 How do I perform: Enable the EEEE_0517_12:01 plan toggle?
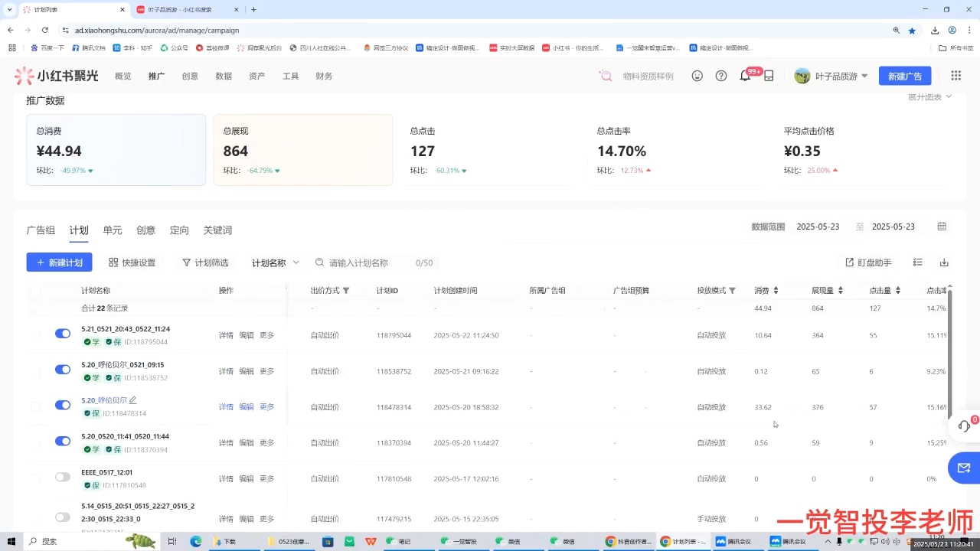point(62,476)
